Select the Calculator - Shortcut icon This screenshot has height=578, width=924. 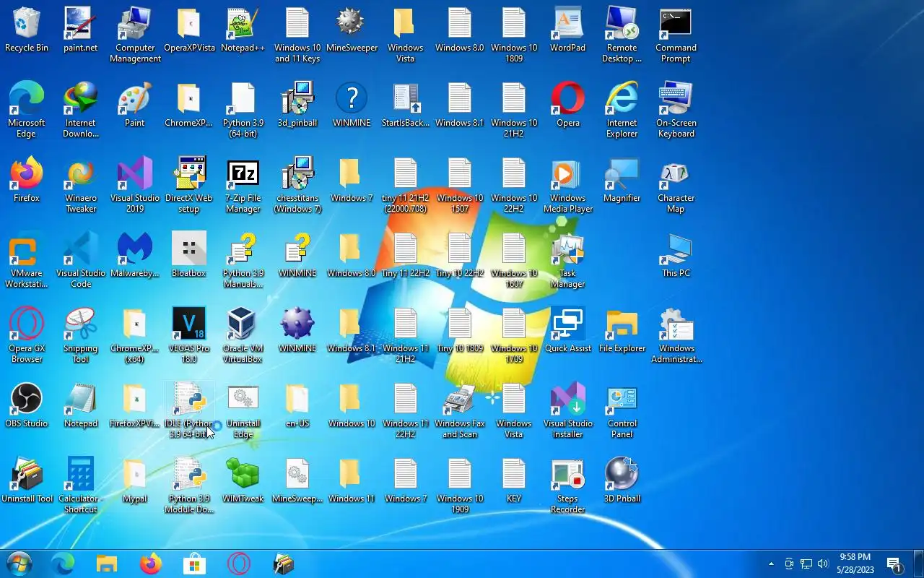click(81, 486)
